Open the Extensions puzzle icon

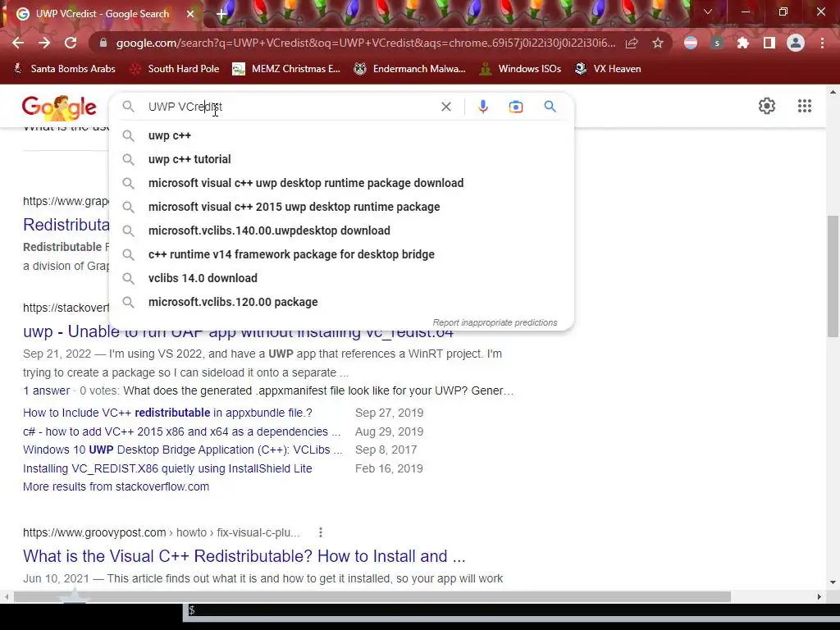(742, 43)
